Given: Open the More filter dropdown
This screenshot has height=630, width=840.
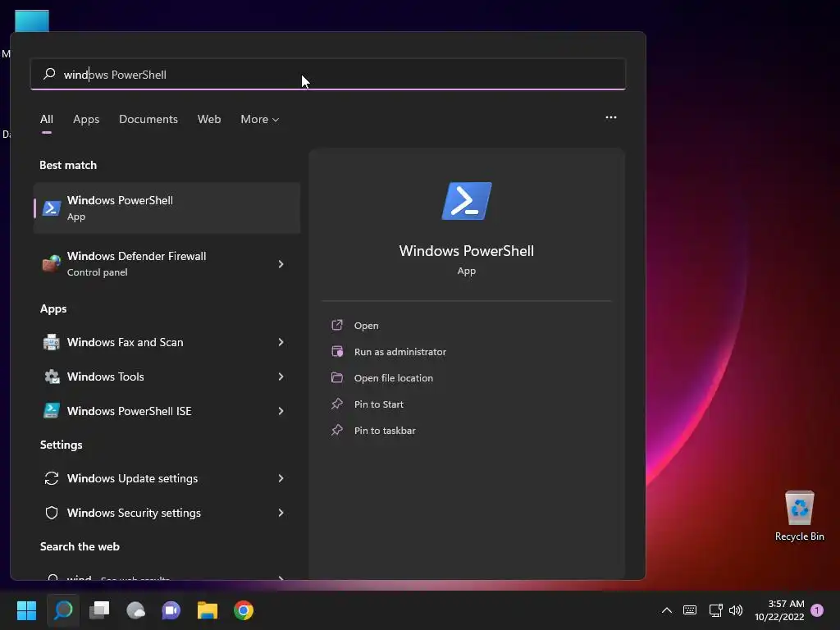Looking at the screenshot, I should click(260, 119).
